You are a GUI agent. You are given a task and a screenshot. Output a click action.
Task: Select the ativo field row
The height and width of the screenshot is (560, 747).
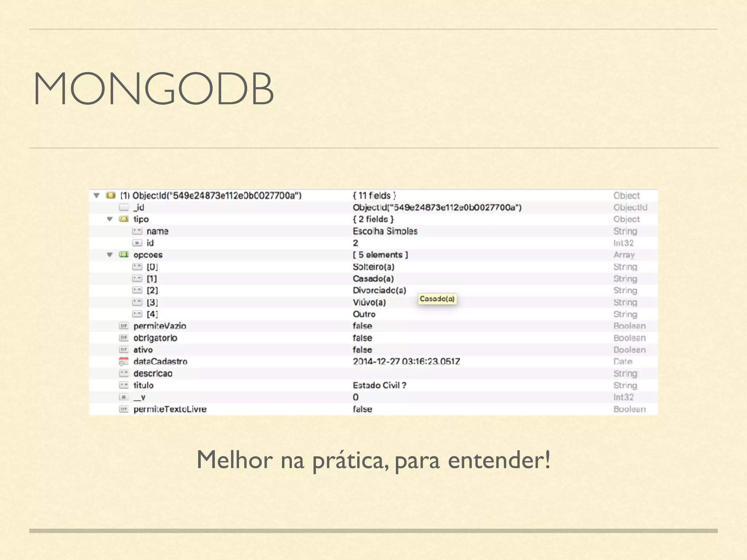[373, 350]
